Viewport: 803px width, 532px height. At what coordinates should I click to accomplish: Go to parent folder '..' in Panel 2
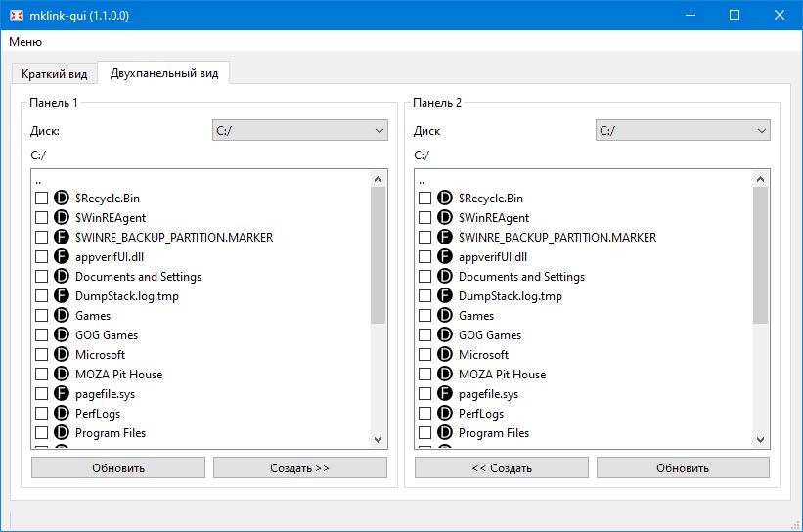click(422, 180)
